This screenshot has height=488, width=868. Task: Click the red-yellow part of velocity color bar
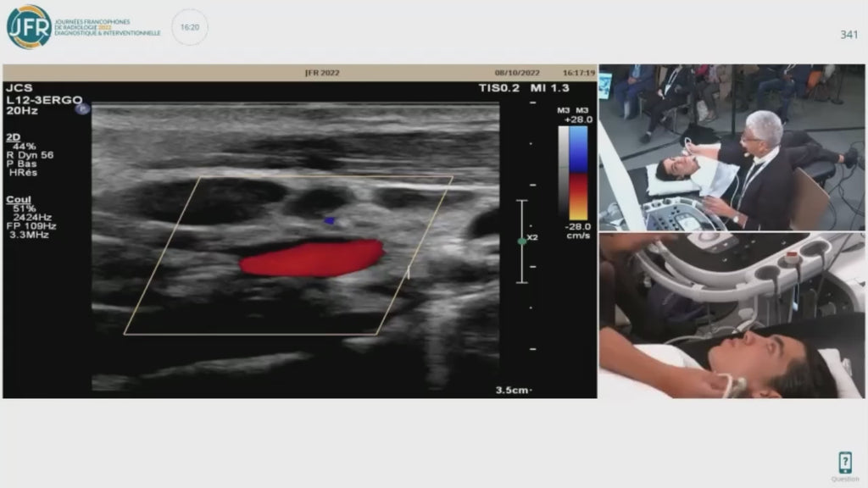(578, 197)
